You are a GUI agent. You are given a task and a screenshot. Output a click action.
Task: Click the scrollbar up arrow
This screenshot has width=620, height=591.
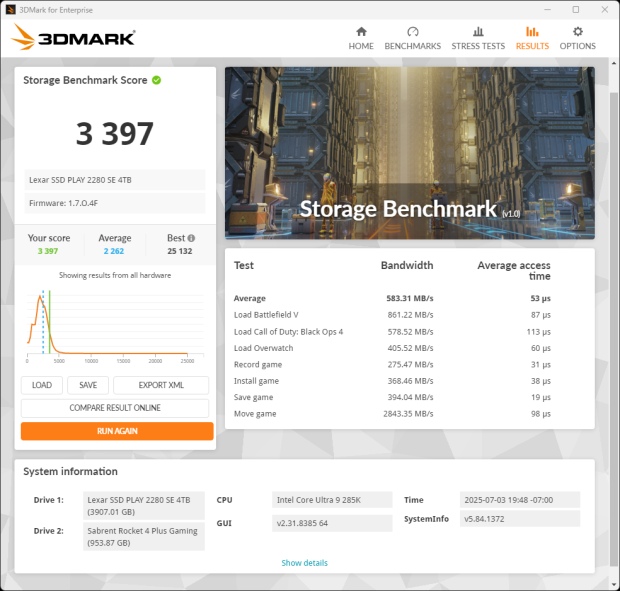[614, 63]
